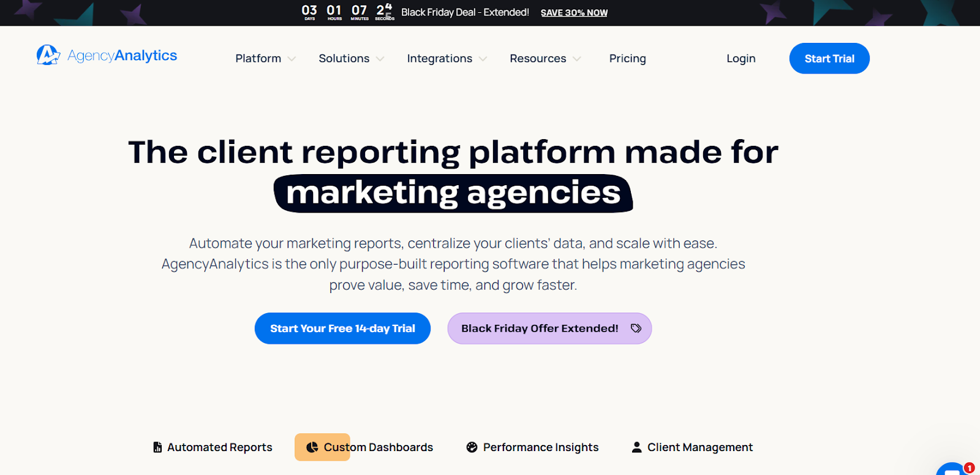The image size is (980, 475).
Task: Click the Client Management person icon
Action: (637, 447)
